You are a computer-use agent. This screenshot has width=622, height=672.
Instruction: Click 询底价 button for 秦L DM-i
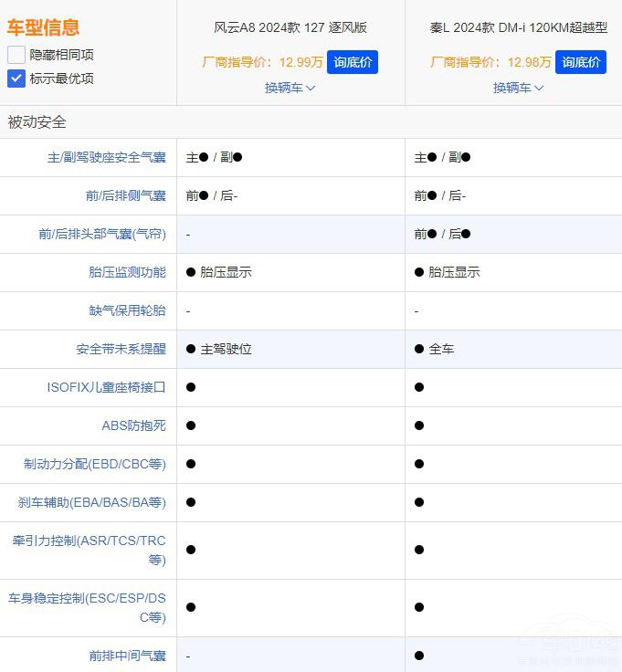click(x=581, y=62)
